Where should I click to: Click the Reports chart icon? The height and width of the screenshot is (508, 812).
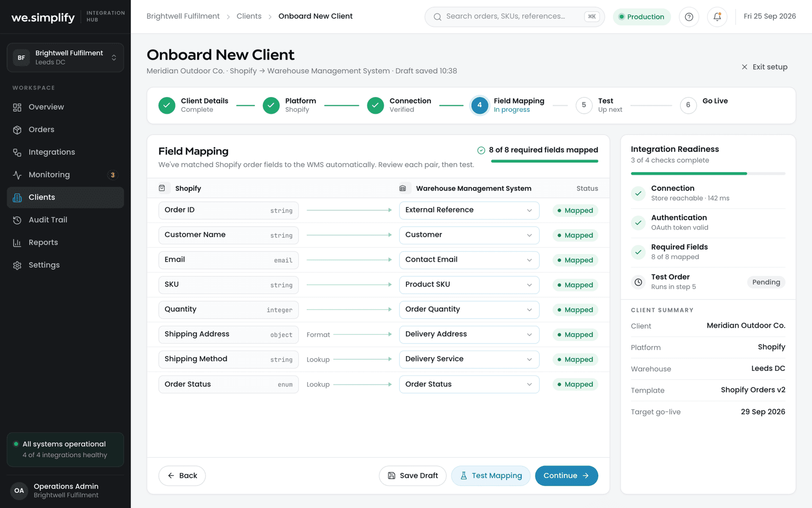(17, 243)
